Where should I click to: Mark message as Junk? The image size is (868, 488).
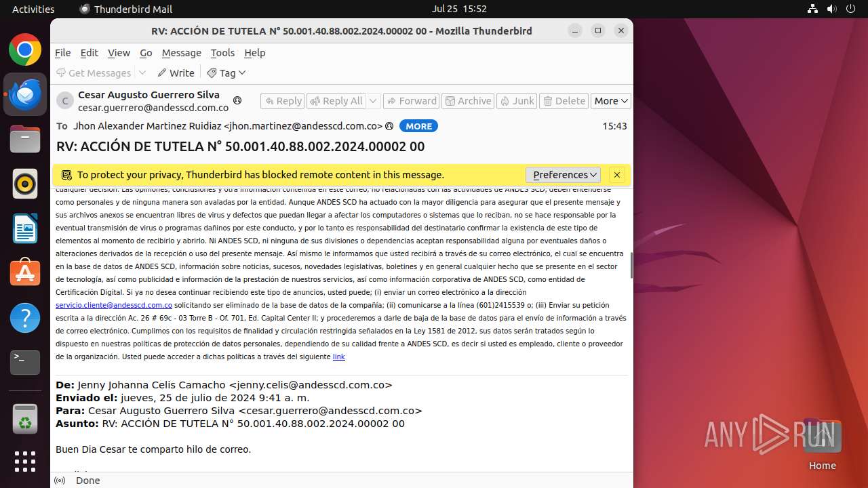[x=517, y=101]
